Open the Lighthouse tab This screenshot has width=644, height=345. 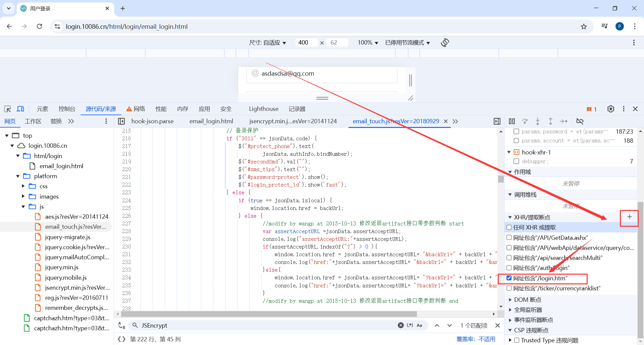(264, 109)
